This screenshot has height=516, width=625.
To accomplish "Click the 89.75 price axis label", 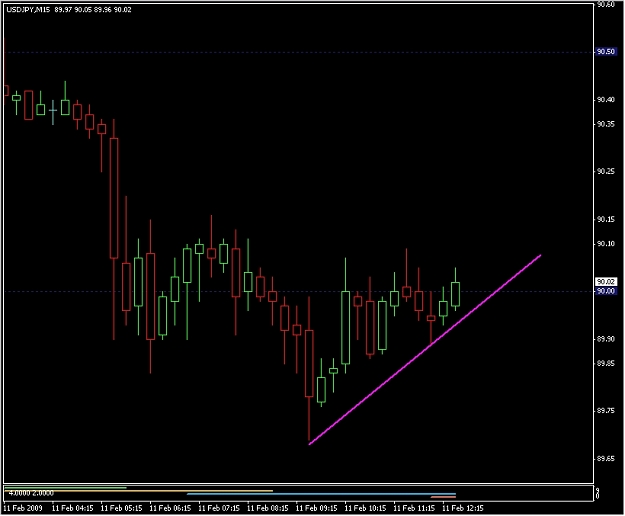I will [x=605, y=411].
